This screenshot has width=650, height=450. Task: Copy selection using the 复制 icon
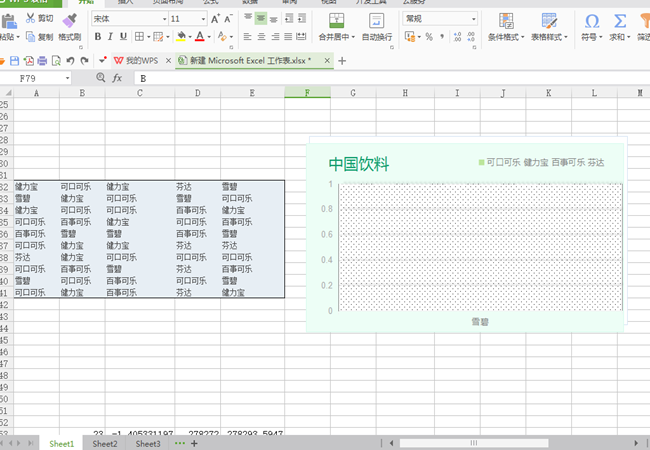(x=30, y=37)
